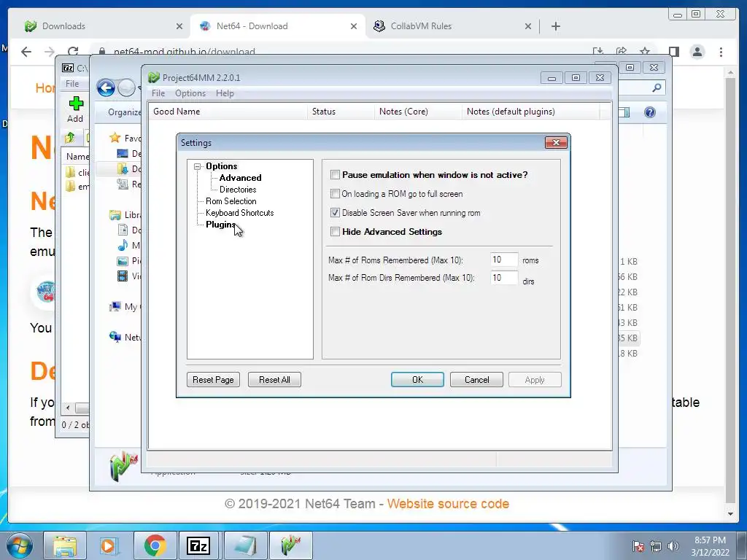Open Chrome from taskbar
This screenshot has height=560, width=747.
pos(155,545)
